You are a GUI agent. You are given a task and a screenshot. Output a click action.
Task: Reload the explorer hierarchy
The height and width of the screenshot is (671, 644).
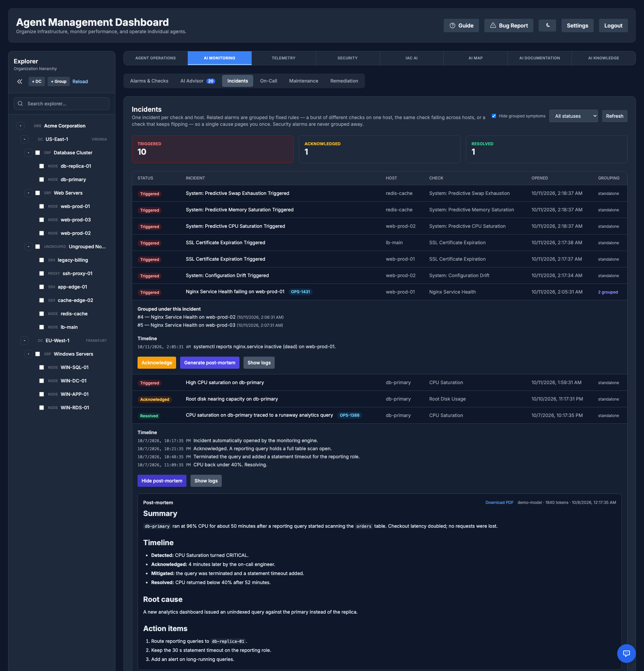pos(80,82)
